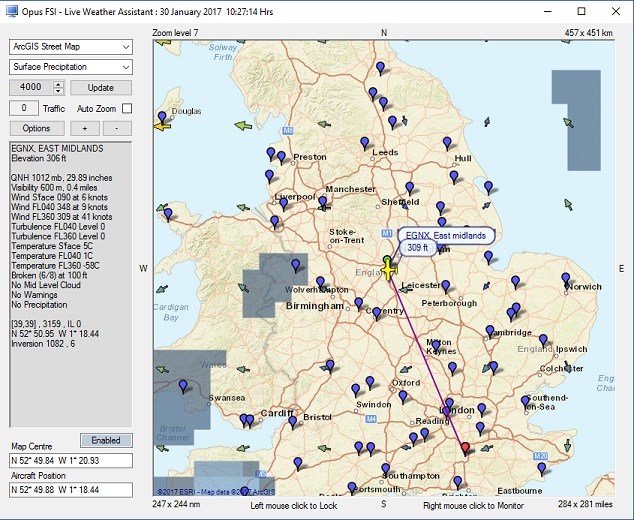Click the Broken (6/8) at 100 ft line

(x=49, y=275)
